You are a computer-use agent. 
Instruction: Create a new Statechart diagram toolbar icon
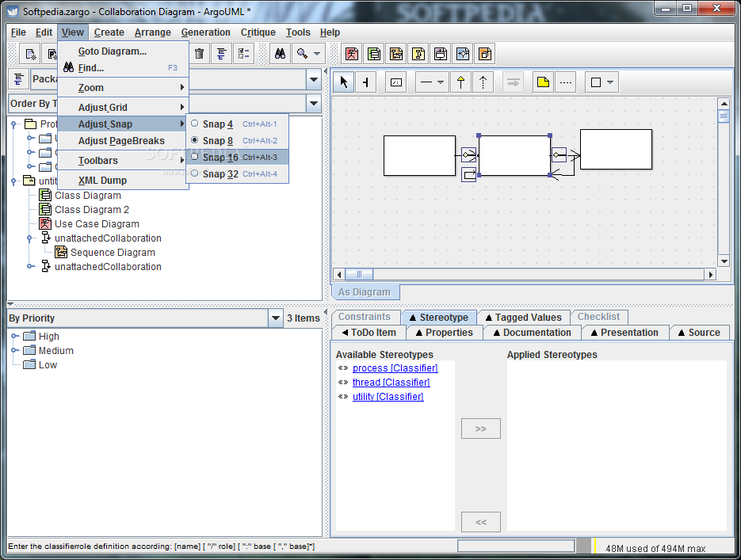[x=441, y=54]
